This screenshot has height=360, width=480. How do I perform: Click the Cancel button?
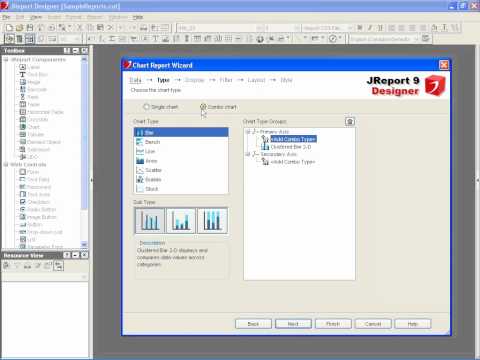tap(373, 324)
